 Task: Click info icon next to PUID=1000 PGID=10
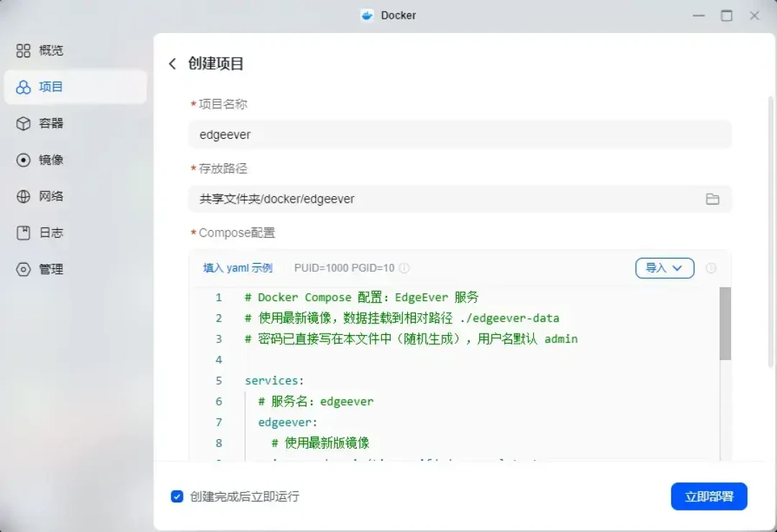coord(404,268)
